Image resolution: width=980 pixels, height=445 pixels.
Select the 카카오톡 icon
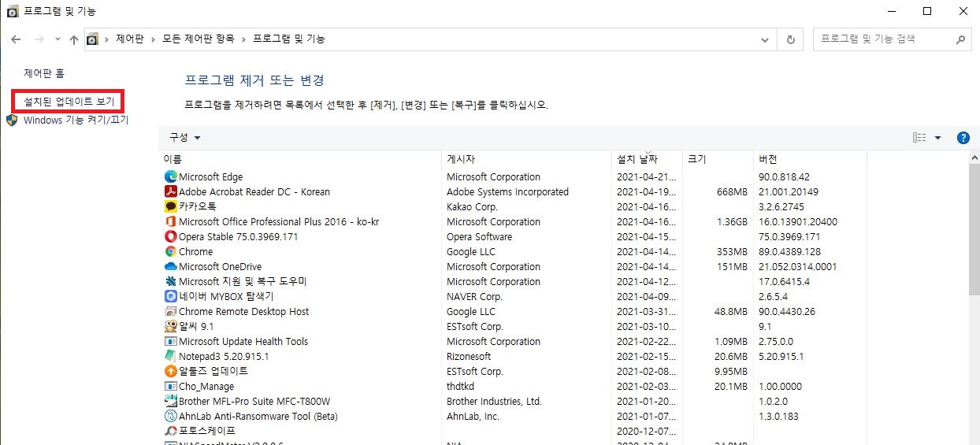(171, 206)
